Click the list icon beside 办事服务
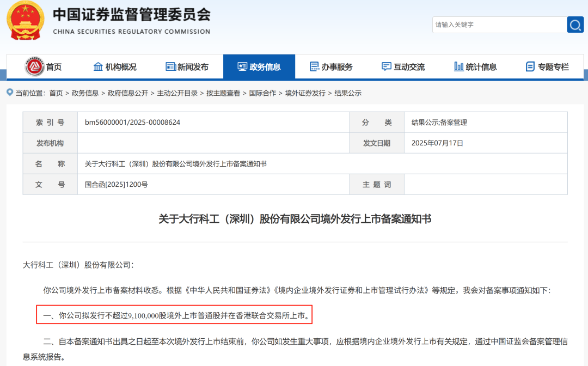588x366 pixels. point(314,66)
